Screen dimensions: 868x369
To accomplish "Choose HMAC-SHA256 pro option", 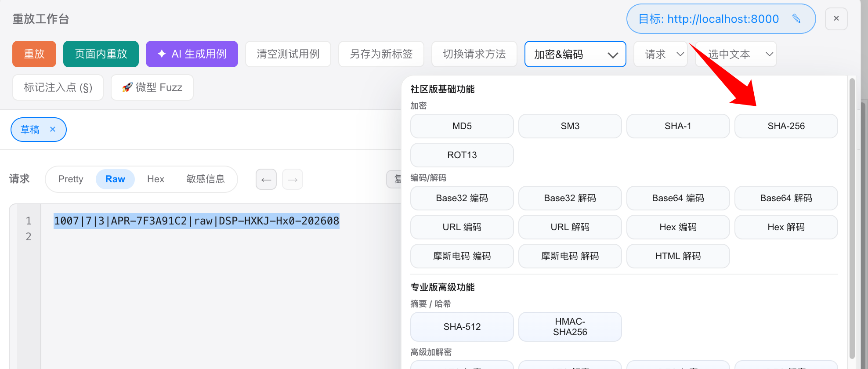I will pyautogui.click(x=570, y=327).
